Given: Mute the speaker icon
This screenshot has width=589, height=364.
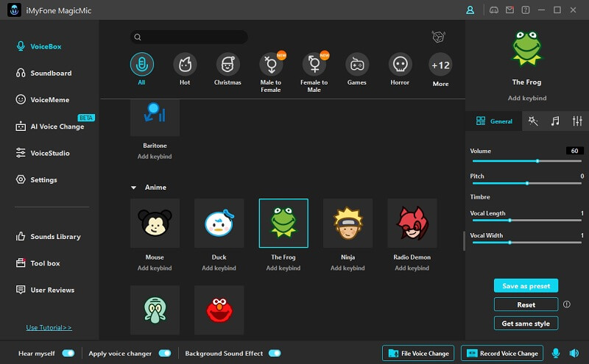Looking at the screenshot, I should click(x=574, y=353).
